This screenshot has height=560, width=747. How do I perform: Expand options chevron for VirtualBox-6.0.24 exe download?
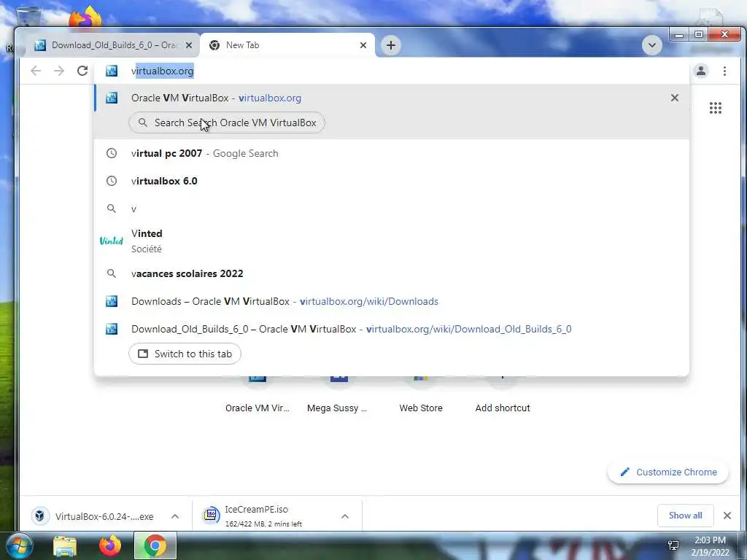coord(175,516)
